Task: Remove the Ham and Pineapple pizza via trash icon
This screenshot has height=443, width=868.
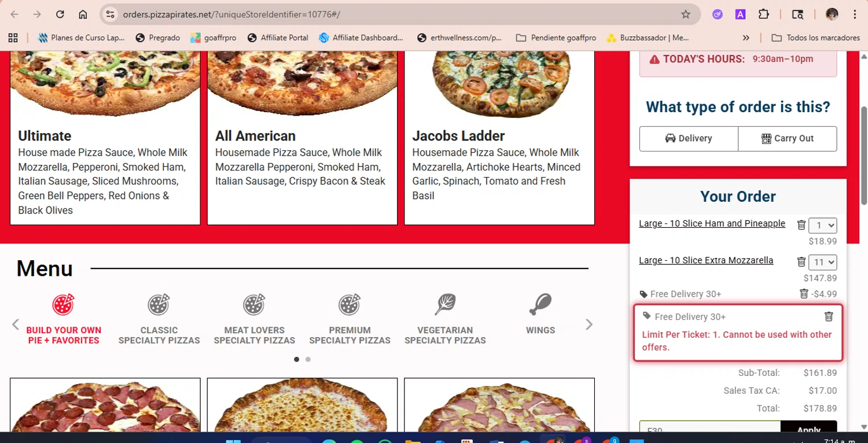Action: click(x=801, y=225)
